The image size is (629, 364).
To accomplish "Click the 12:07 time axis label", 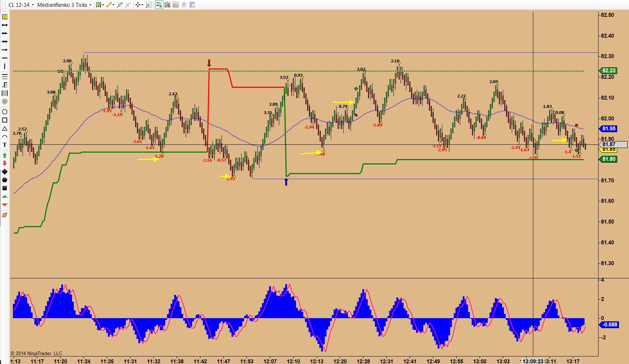I will (270, 361).
